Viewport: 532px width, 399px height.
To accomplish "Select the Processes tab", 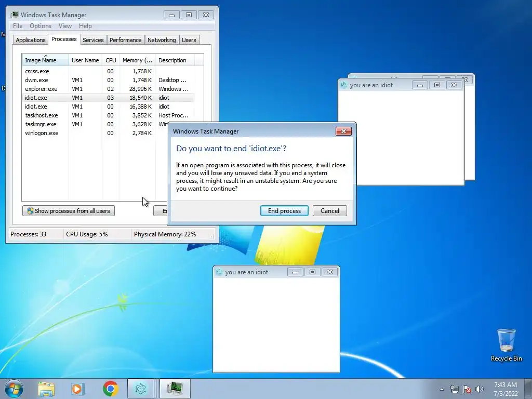I will pyautogui.click(x=64, y=39).
